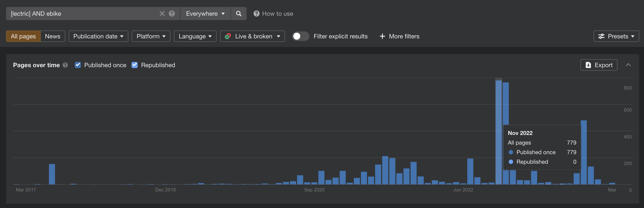The image size is (644, 208).
Task: Open the Publication date filter dropdown
Action: pyautogui.click(x=98, y=36)
